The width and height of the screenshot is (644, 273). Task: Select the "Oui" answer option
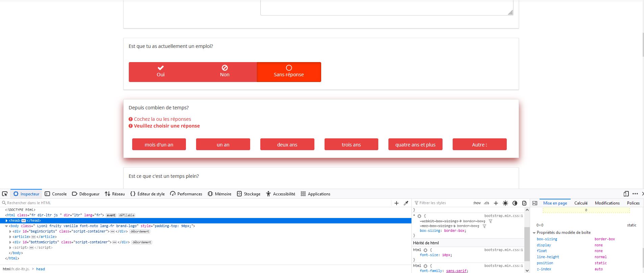point(161,72)
